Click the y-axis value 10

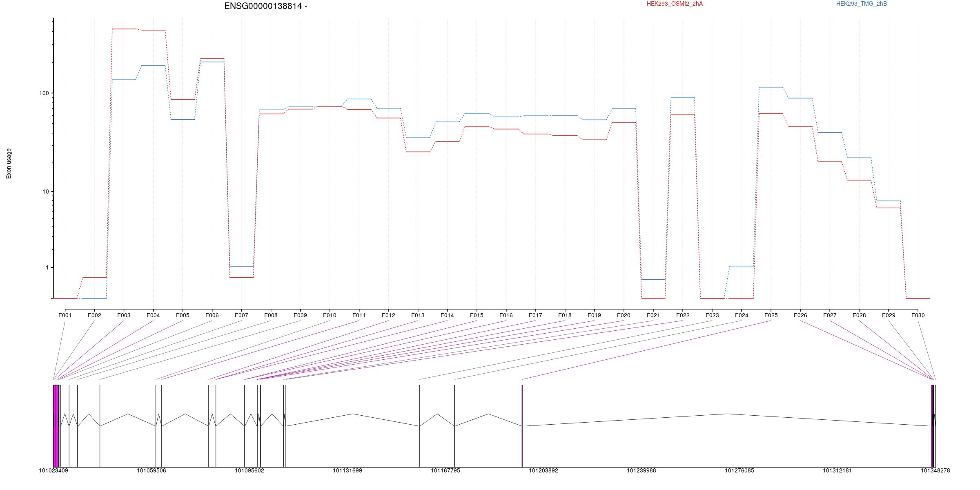tap(45, 192)
